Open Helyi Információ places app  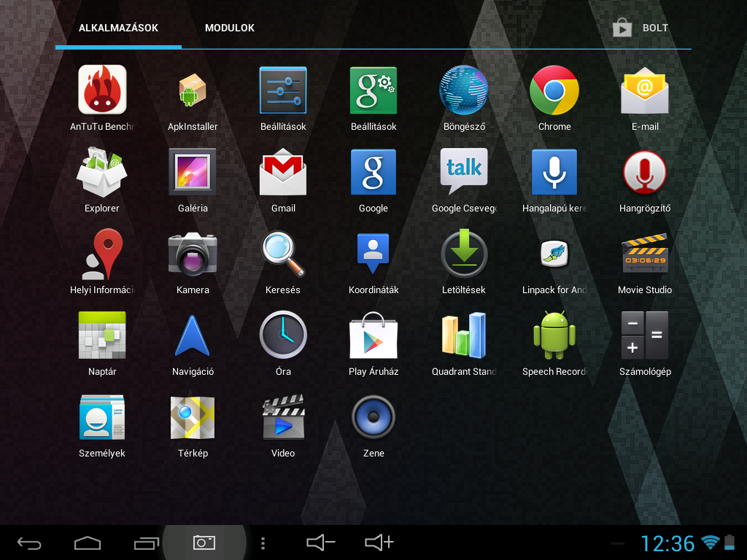102,262
